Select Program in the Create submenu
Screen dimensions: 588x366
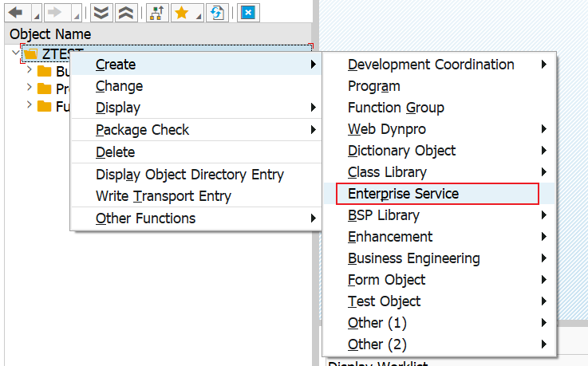tap(439, 86)
